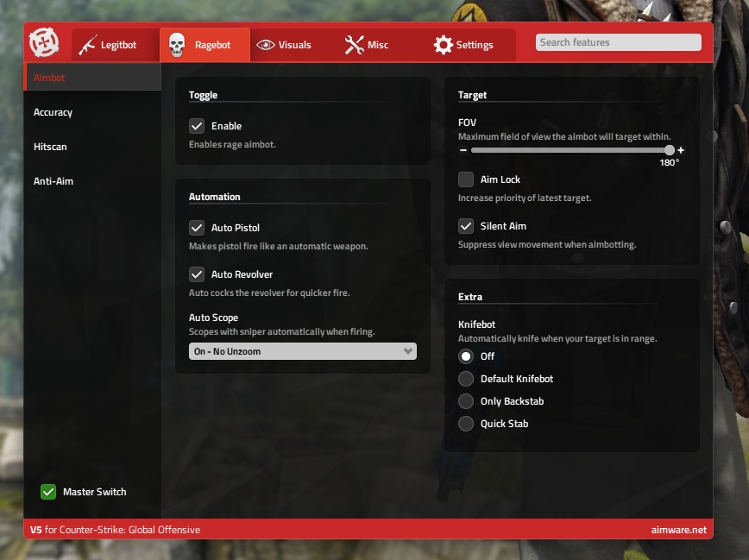Choose the Quick Stab radio button

coord(466,424)
